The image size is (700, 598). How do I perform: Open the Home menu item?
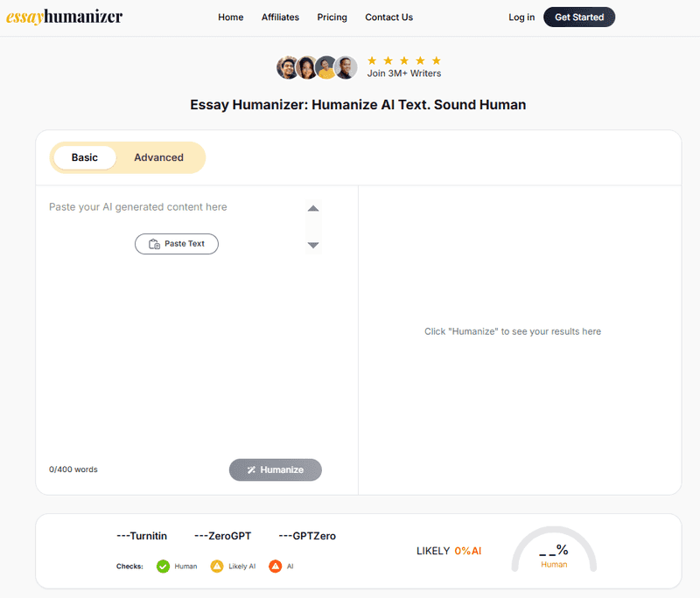pos(231,17)
